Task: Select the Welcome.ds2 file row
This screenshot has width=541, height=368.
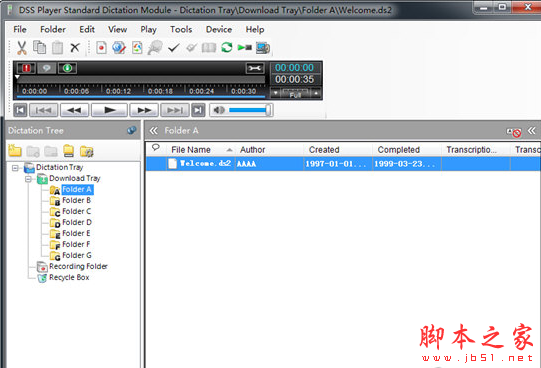Action: click(x=343, y=163)
